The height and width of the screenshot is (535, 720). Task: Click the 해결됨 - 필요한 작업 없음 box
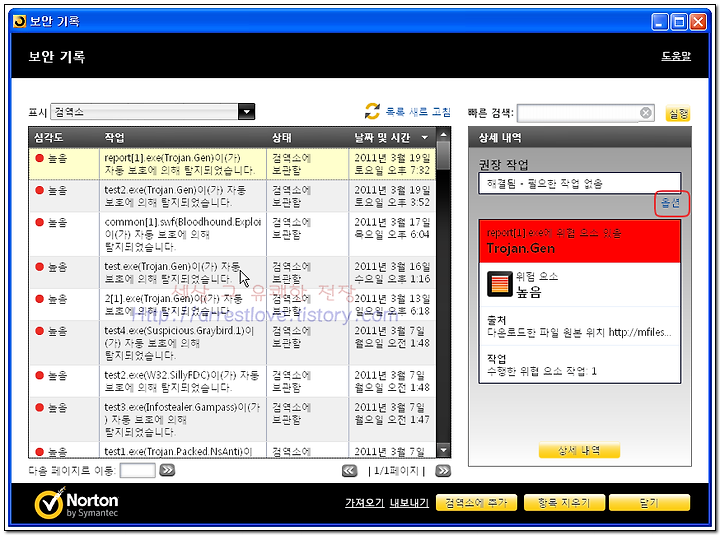point(579,184)
